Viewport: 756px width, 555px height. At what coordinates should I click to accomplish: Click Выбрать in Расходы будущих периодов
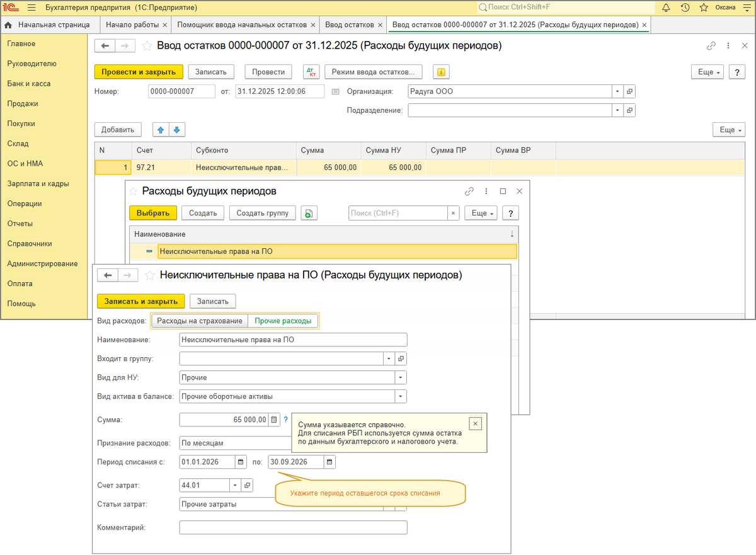(x=153, y=213)
